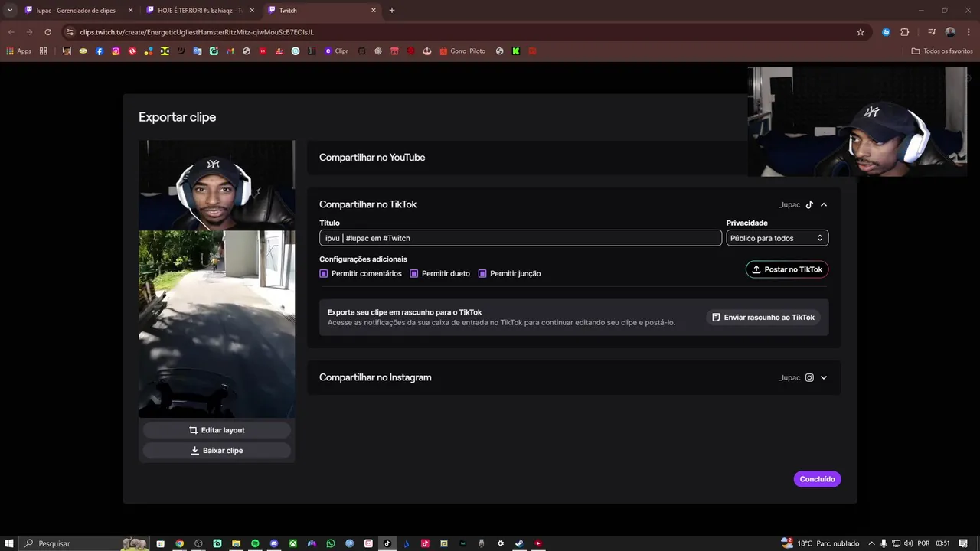Toggle the Permitir dueto checkbox
The height and width of the screenshot is (551, 980).
[414, 273]
